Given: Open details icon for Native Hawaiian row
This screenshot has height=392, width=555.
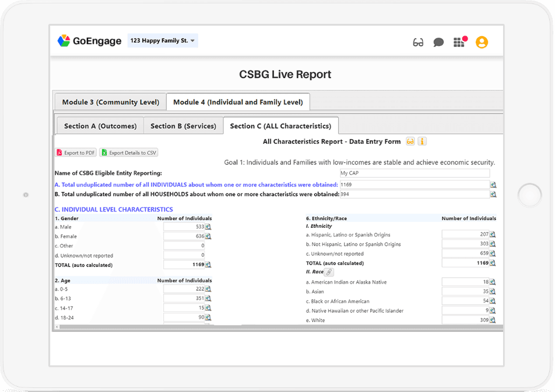Looking at the screenshot, I should [493, 310].
